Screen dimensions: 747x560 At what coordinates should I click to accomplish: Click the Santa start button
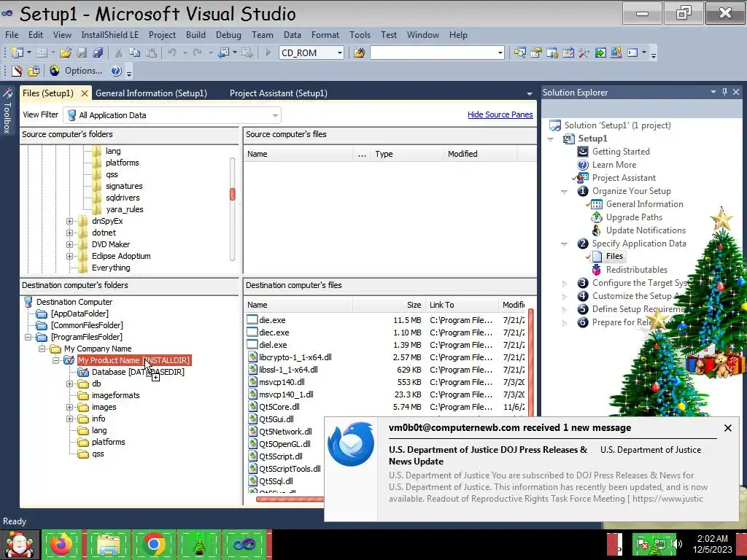coord(20,544)
